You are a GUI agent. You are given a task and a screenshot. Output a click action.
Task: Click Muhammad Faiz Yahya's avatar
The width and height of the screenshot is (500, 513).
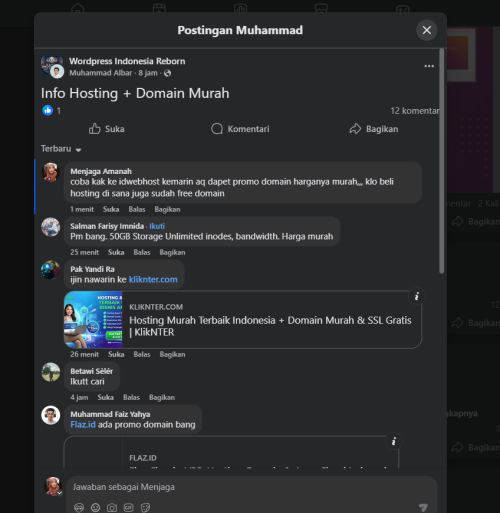[51, 415]
